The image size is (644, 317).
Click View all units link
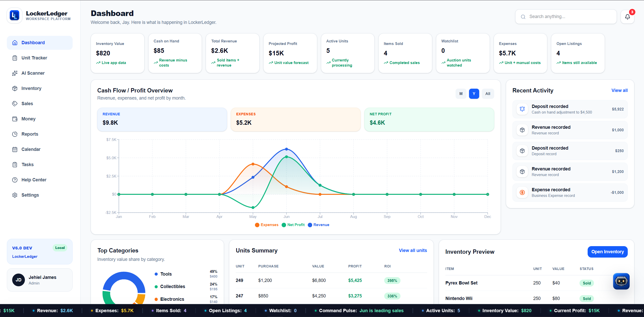coord(413,250)
